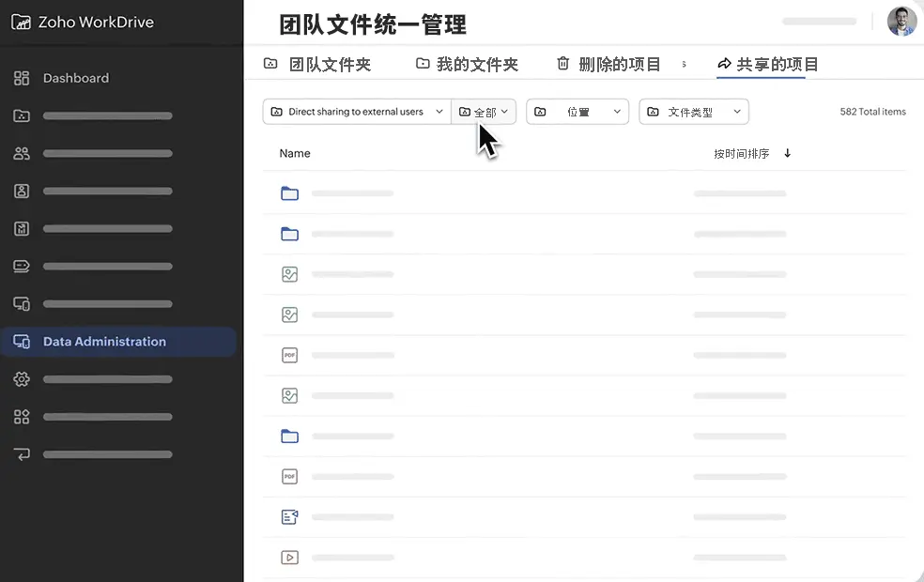Toggle the 按时间排序 sort direction arrow
The width and height of the screenshot is (924, 582).
click(787, 152)
